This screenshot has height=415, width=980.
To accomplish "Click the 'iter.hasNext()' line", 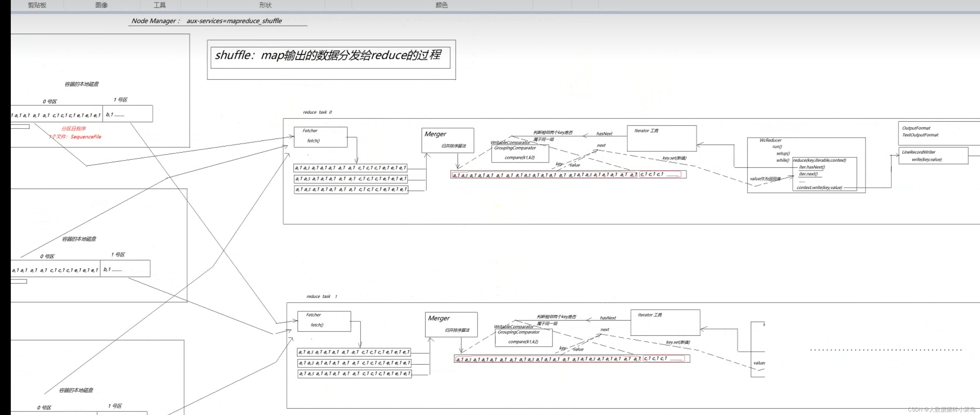I will tap(812, 167).
